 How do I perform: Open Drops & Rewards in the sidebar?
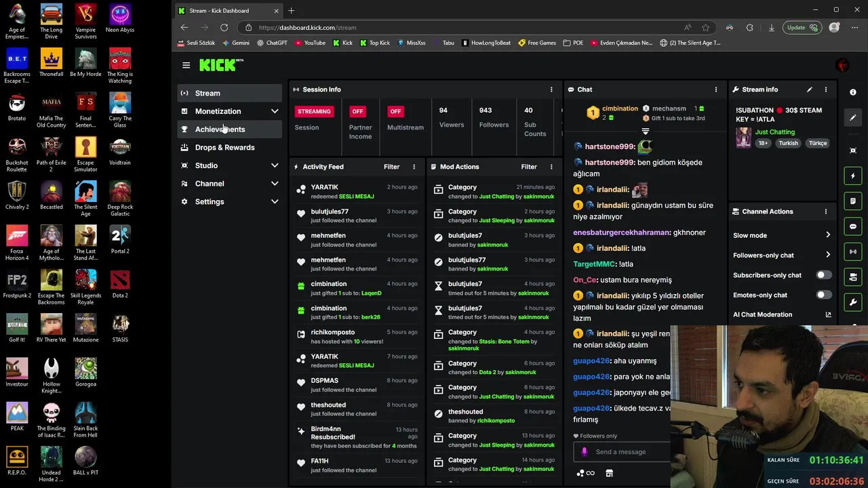tap(230, 147)
